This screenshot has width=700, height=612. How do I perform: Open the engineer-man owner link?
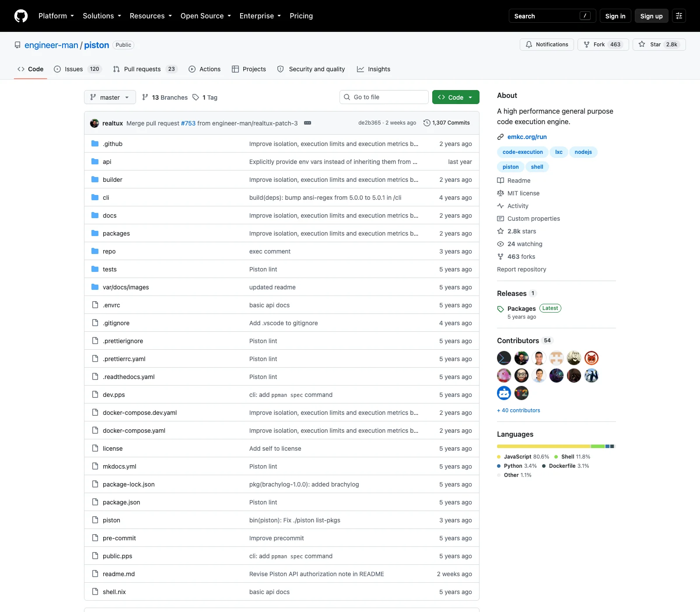[x=51, y=45]
